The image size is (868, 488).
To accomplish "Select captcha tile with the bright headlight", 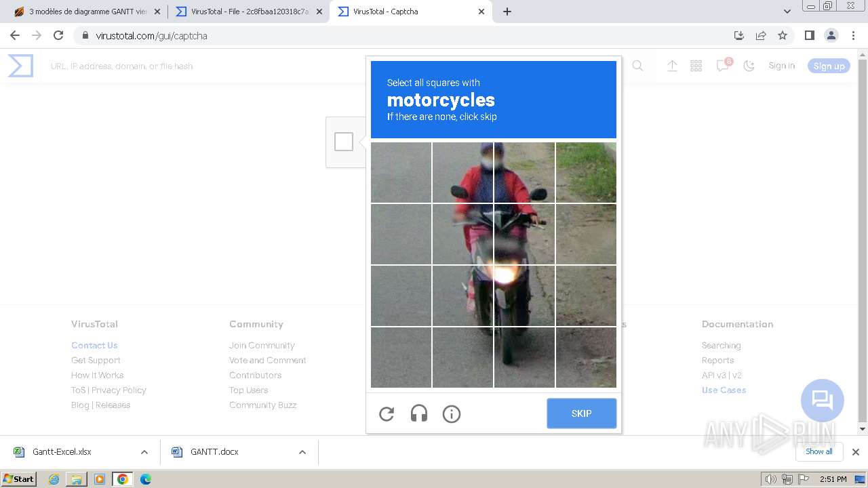I will pos(524,296).
